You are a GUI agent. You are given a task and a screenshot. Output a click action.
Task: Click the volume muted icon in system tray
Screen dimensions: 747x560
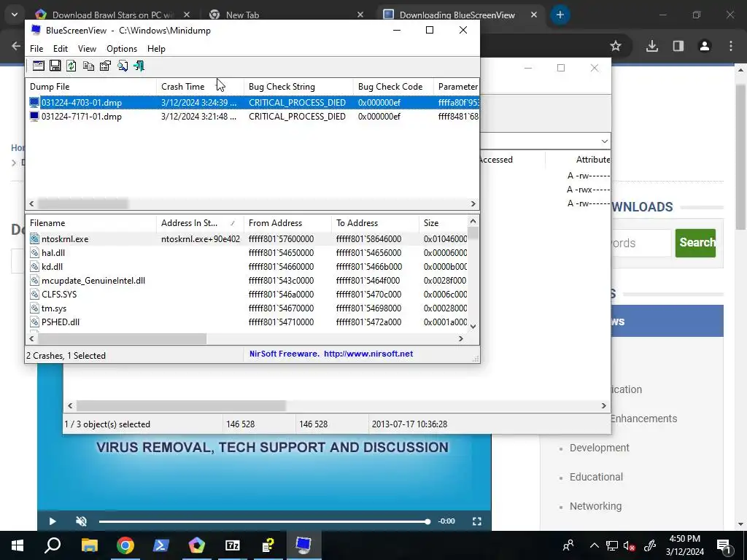click(x=630, y=545)
